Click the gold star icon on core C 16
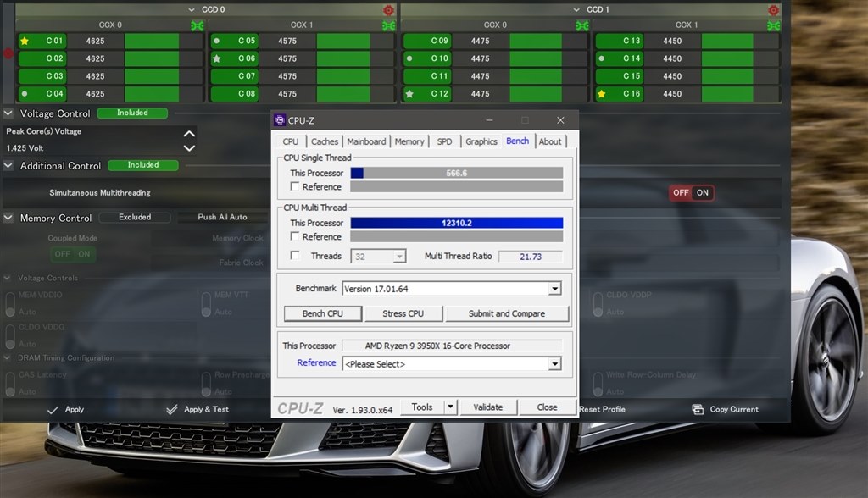The width and height of the screenshot is (868, 498). pos(601,94)
